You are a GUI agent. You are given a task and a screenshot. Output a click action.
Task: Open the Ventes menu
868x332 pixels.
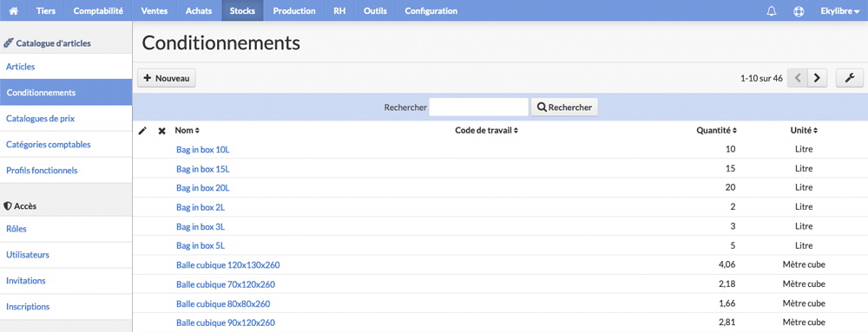[x=155, y=10]
